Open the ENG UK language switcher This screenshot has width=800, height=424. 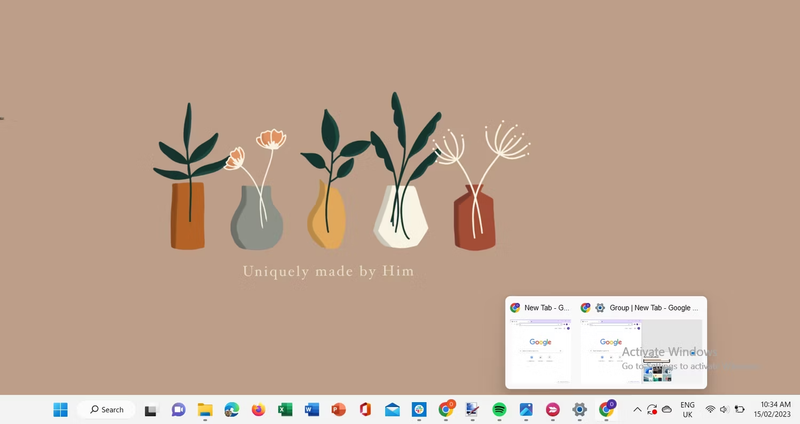687,409
